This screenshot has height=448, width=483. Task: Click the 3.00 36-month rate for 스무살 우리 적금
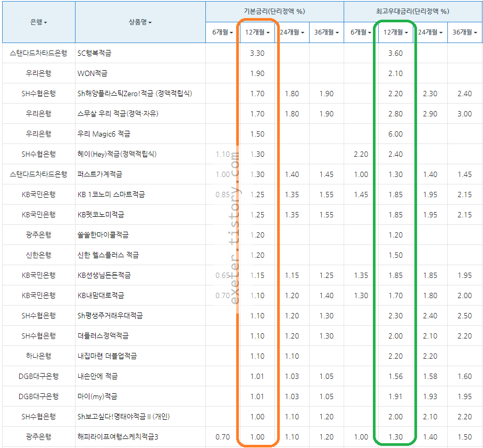pos(464,114)
